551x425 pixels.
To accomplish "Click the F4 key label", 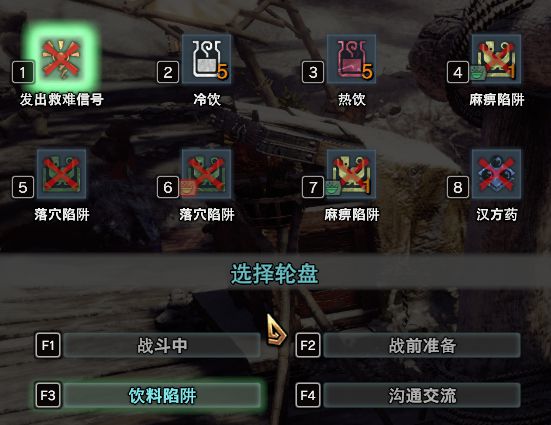I will click(x=308, y=395).
